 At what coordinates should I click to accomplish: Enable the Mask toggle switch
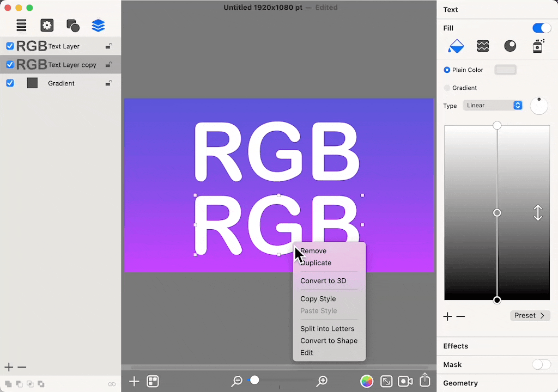point(541,365)
